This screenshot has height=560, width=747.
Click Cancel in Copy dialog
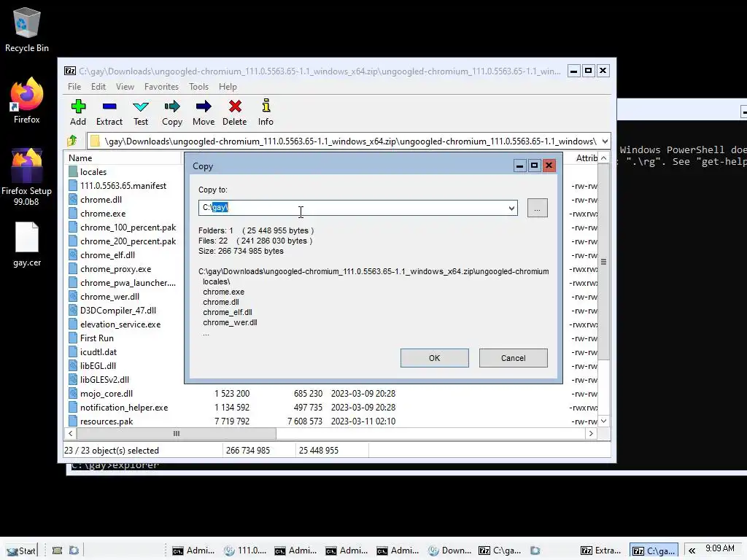[x=513, y=358]
